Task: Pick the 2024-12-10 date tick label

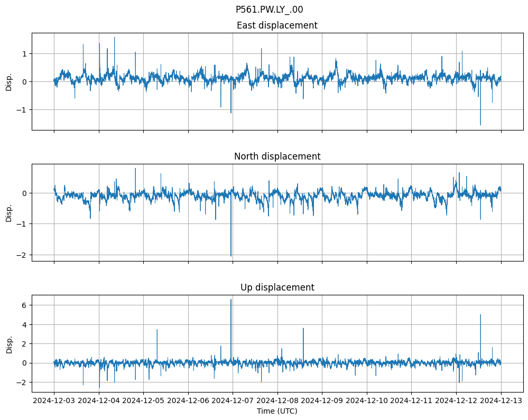Action: tap(367, 401)
